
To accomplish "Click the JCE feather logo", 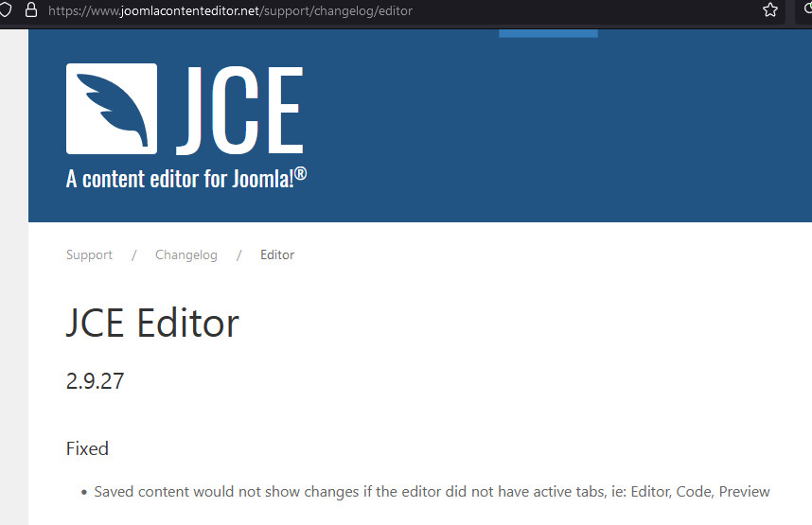I will [112, 109].
